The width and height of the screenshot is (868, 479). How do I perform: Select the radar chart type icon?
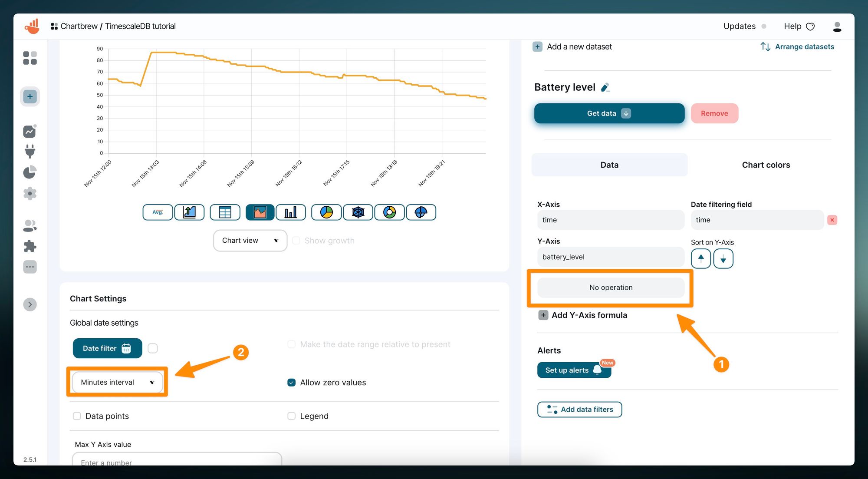tap(358, 212)
